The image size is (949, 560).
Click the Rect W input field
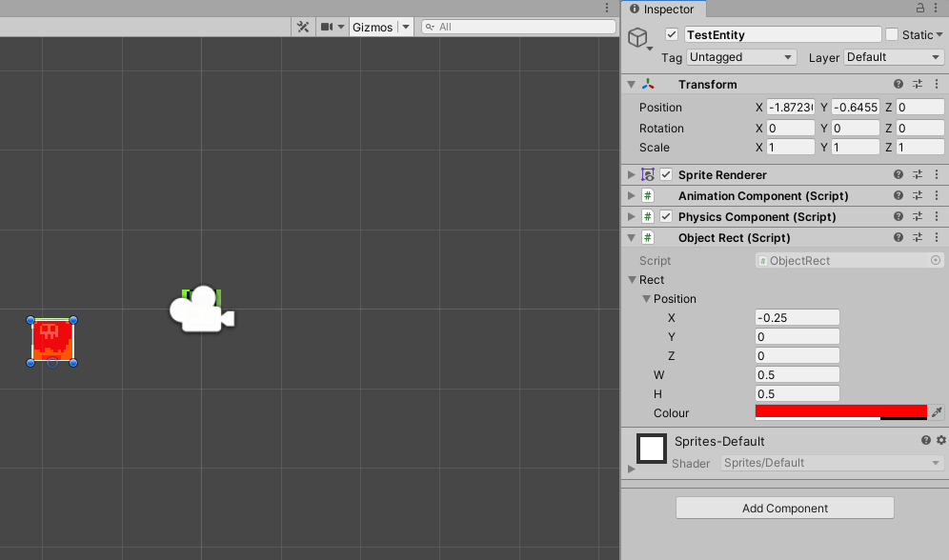click(x=797, y=374)
